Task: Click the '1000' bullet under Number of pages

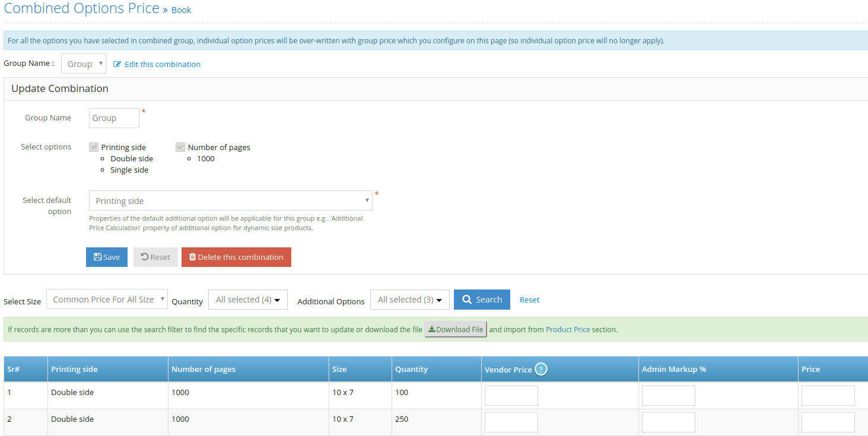Action: (206, 158)
